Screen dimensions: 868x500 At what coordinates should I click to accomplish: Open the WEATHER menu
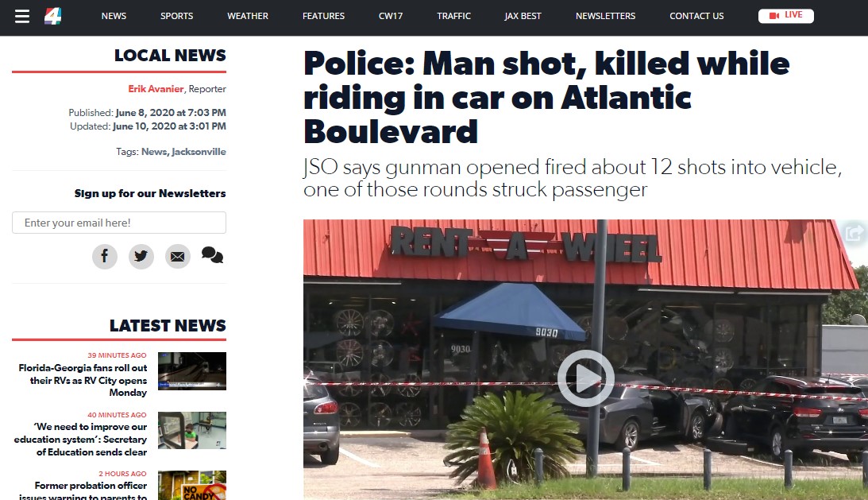248,16
